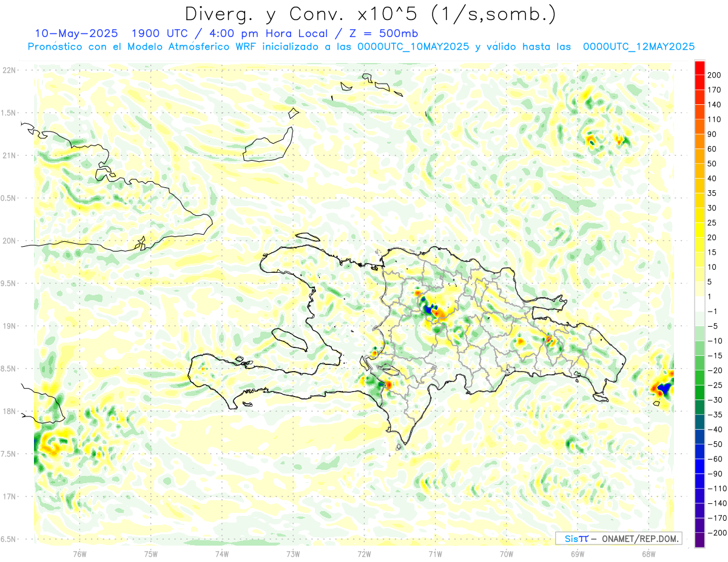
Task: Click the "-170" colorbar value
Action: point(716,518)
